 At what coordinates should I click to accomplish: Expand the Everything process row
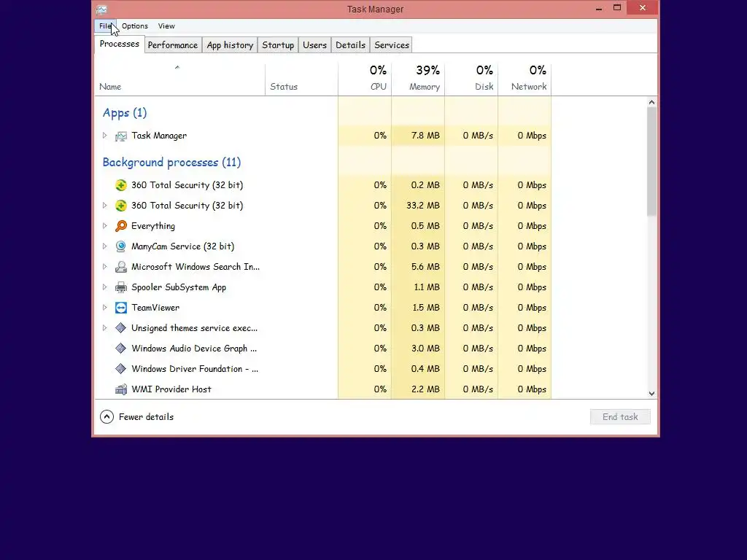[105, 226]
